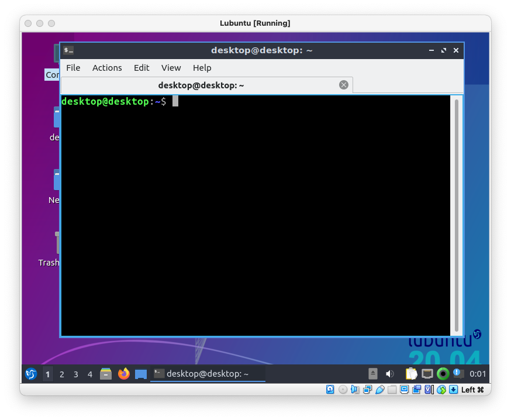Image resolution: width=511 pixels, height=420 pixels.
Task: Launch Firefox from the panel
Action: point(124,374)
